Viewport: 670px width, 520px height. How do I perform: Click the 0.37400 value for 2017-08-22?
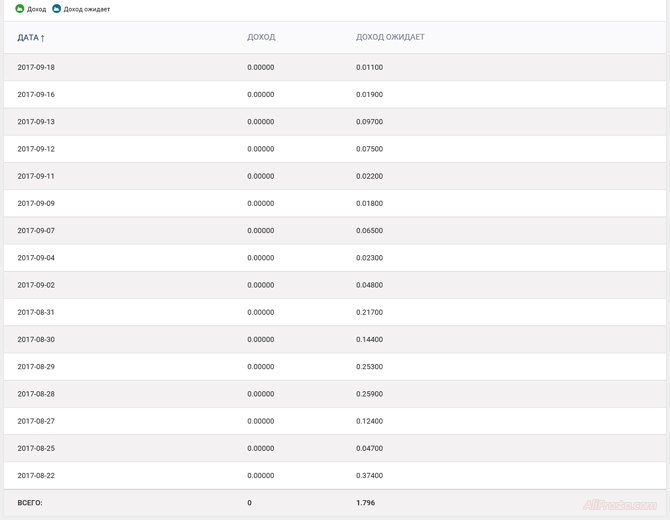coord(369,476)
